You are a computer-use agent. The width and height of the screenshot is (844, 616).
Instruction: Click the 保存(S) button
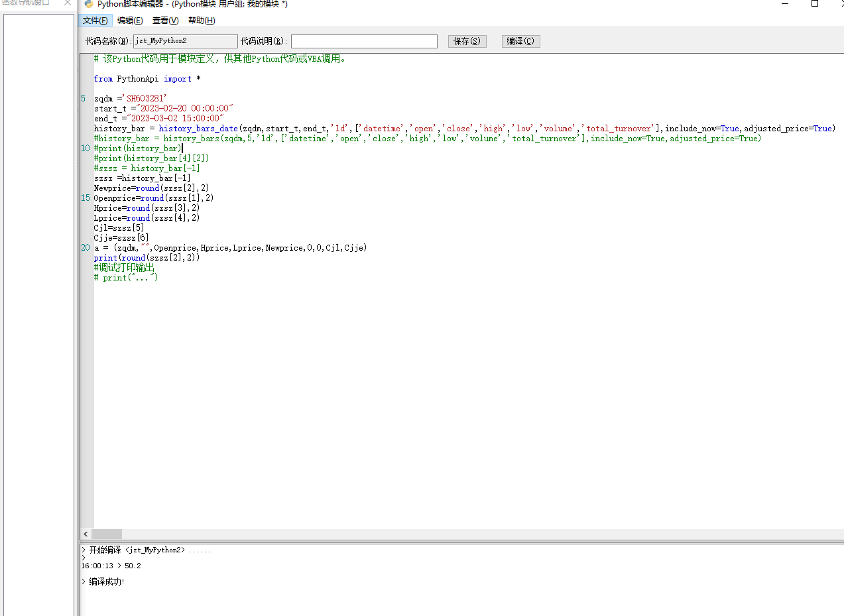467,41
